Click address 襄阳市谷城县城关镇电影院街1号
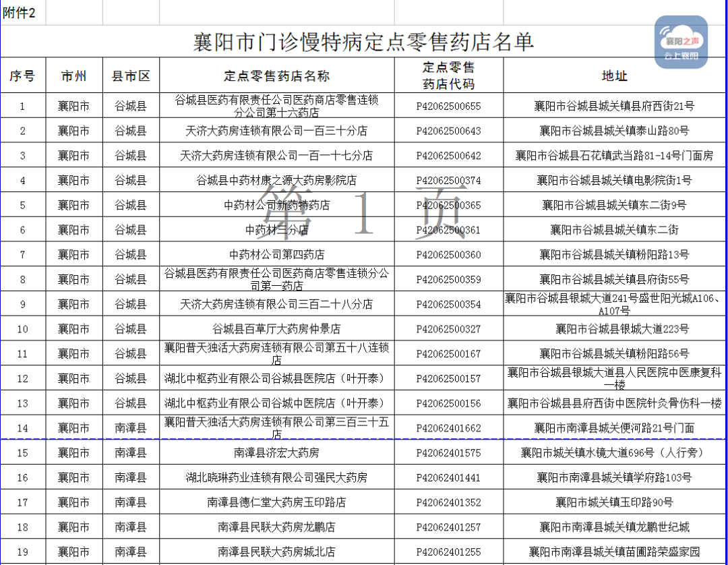 pyautogui.click(x=614, y=181)
